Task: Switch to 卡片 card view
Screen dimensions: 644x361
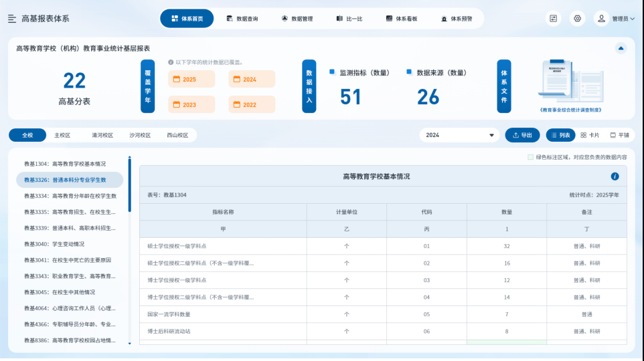Action: [x=590, y=135]
